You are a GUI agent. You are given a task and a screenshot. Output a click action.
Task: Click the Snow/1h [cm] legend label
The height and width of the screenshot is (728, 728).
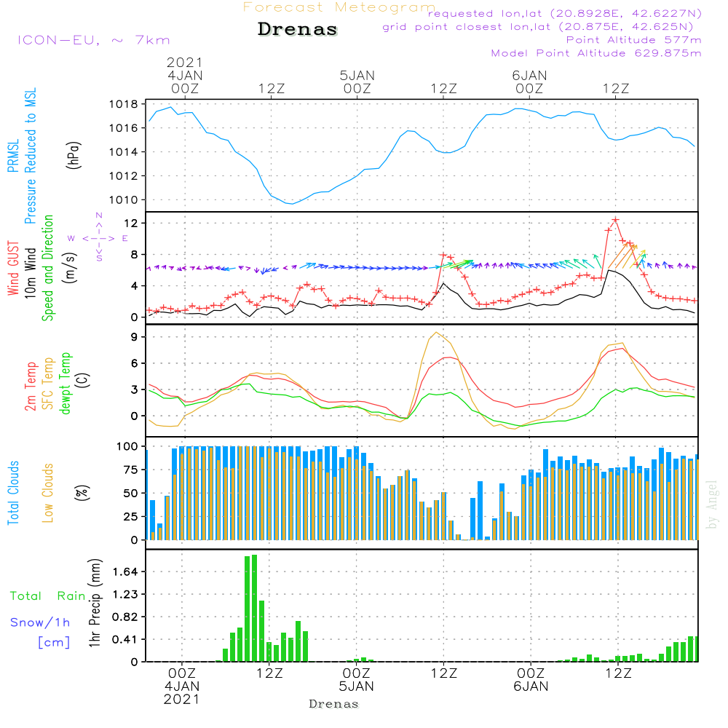[x=40, y=632]
